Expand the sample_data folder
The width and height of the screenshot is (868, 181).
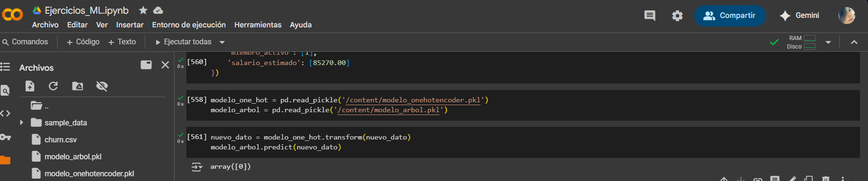[x=21, y=123]
